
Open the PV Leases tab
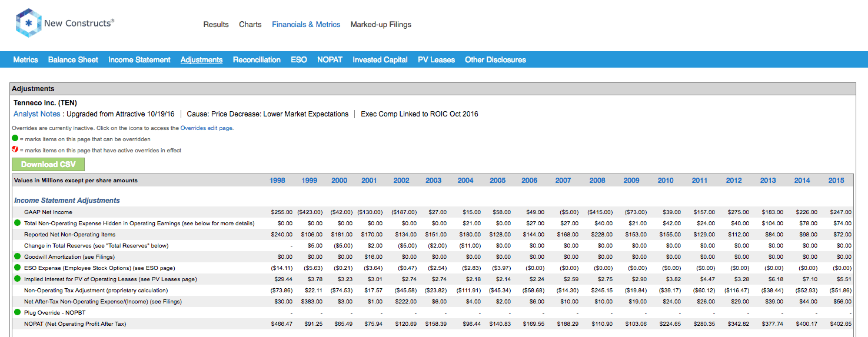click(436, 59)
